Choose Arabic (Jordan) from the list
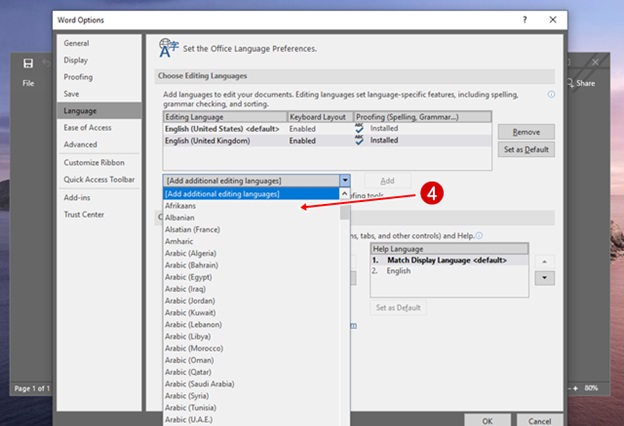This screenshot has height=426, width=624. [251, 301]
